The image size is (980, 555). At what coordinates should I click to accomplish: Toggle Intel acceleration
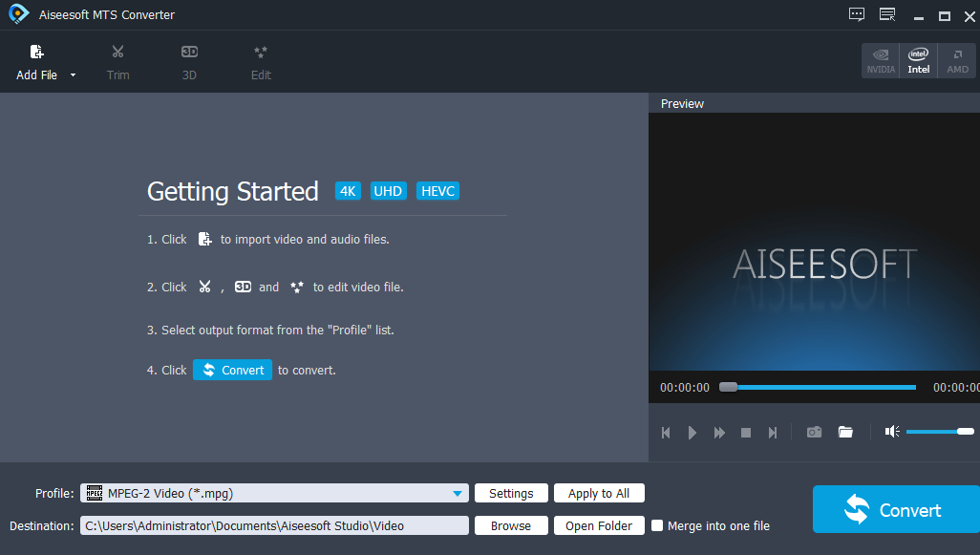[918, 60]
